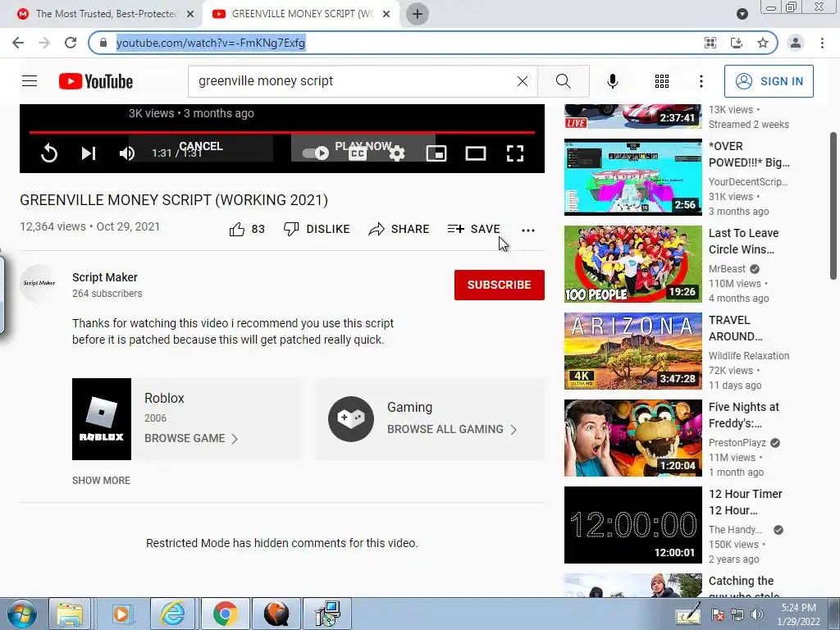The width and height of the screenshot is (840, 630).
Task: Open Arizona travel video thumbnail
Action: pos(632,351)
